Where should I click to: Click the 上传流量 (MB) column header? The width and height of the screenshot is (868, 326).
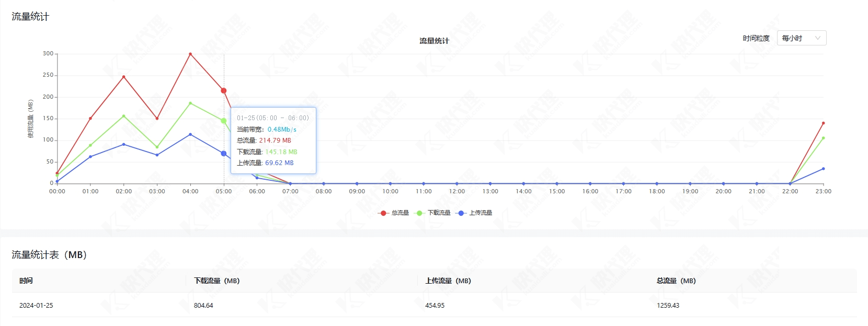[x=448, y=281]
